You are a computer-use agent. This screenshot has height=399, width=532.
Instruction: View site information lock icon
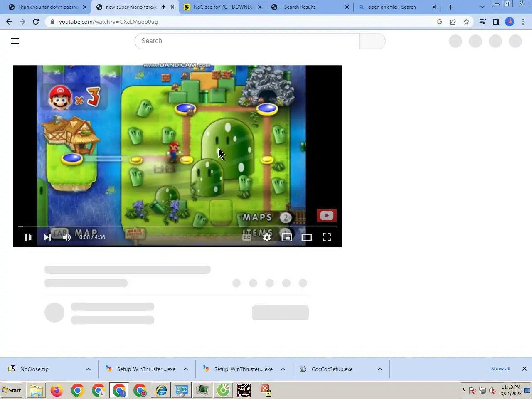pyautogui.click(x=52, y=22)
